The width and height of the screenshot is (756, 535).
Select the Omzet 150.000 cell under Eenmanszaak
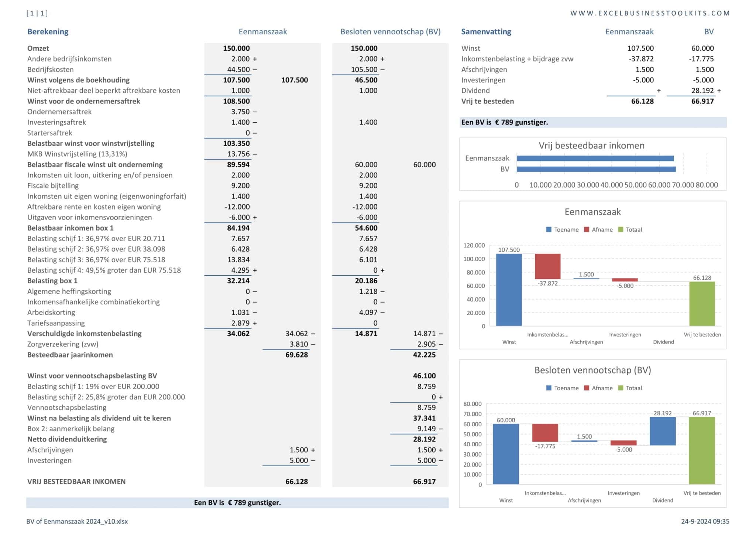(236, 48)
